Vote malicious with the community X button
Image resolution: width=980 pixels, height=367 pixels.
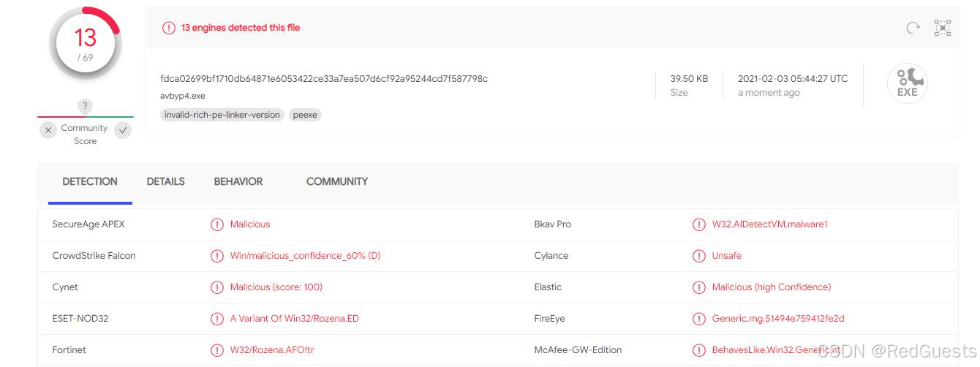(48, 131)
